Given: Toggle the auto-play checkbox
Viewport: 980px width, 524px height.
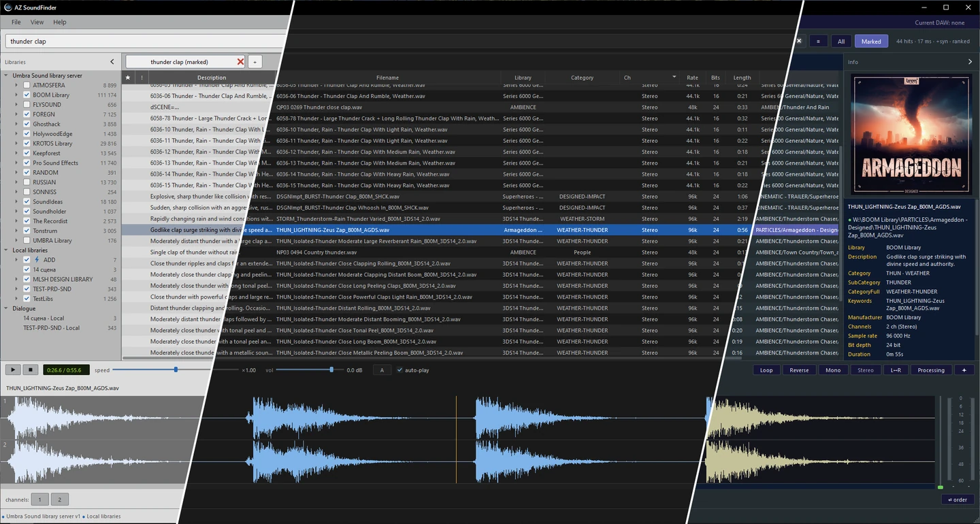Looking at the screenshot, I should click(x=399, y=370).
